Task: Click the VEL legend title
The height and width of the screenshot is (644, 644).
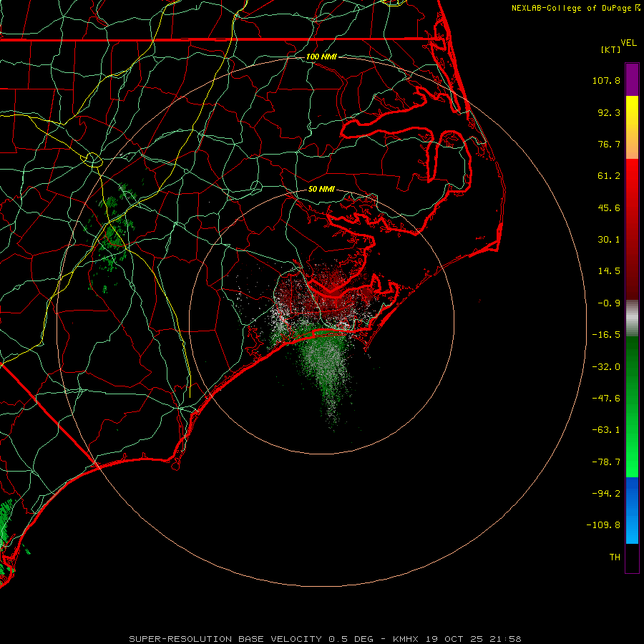Action: tap(628, 43)
